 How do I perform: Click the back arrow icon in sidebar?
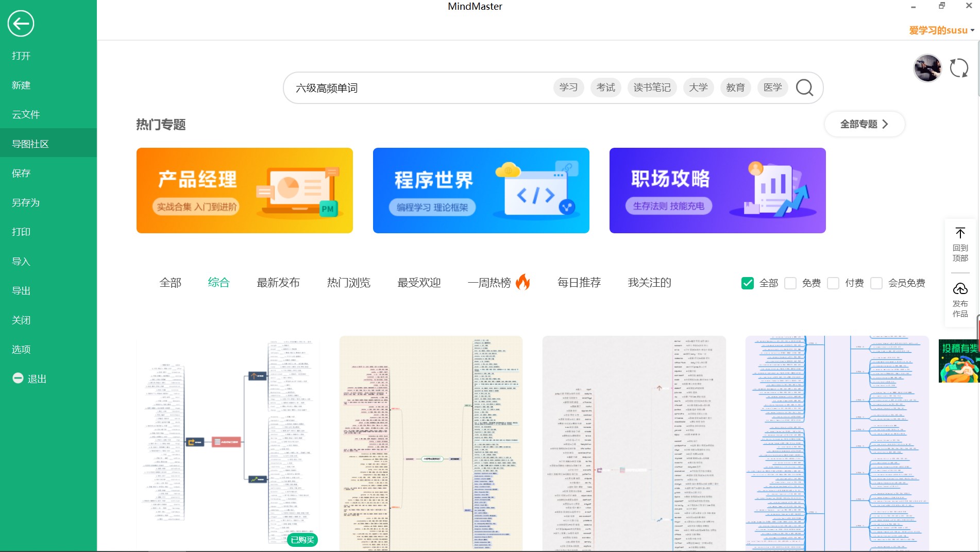point(21,23)
